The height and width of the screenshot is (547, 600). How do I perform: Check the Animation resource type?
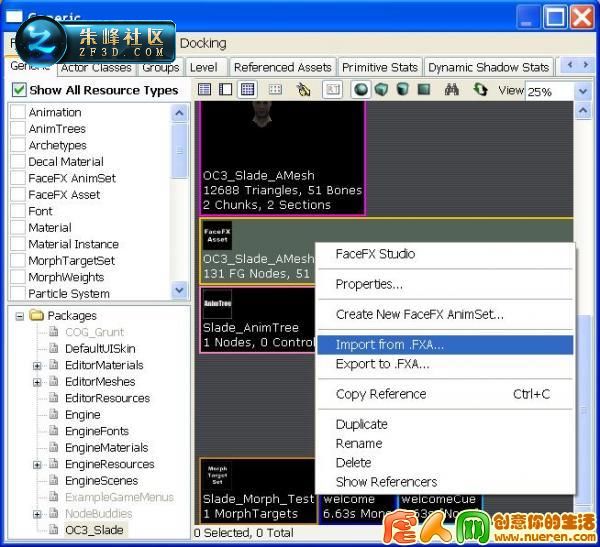(18, 112)
